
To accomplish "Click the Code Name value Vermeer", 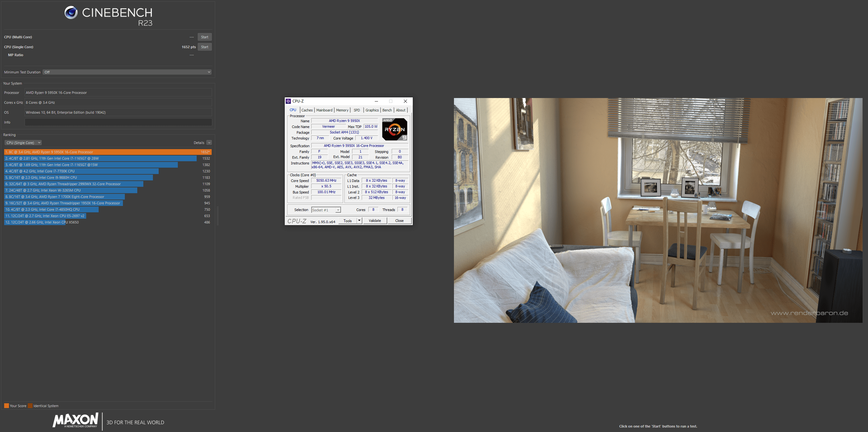I will tap(328, 127).
